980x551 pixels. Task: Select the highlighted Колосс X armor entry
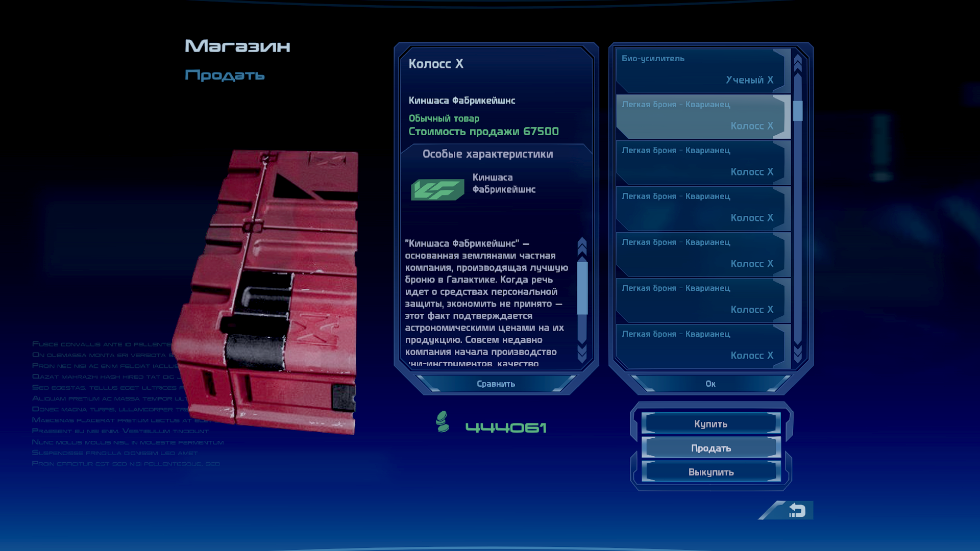(702, 116)
